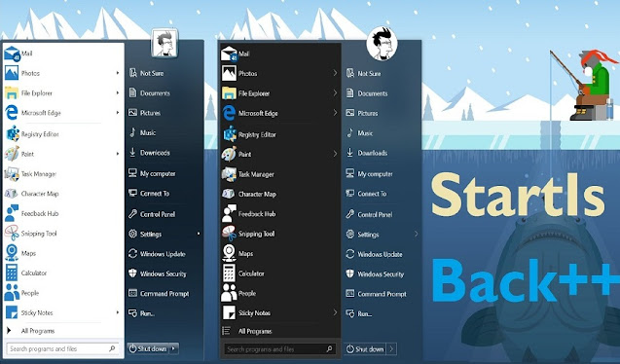Open the Sticky Notes icon in the light menu
The height and width of the screenshot is (364, 620).
pos(12,312)
